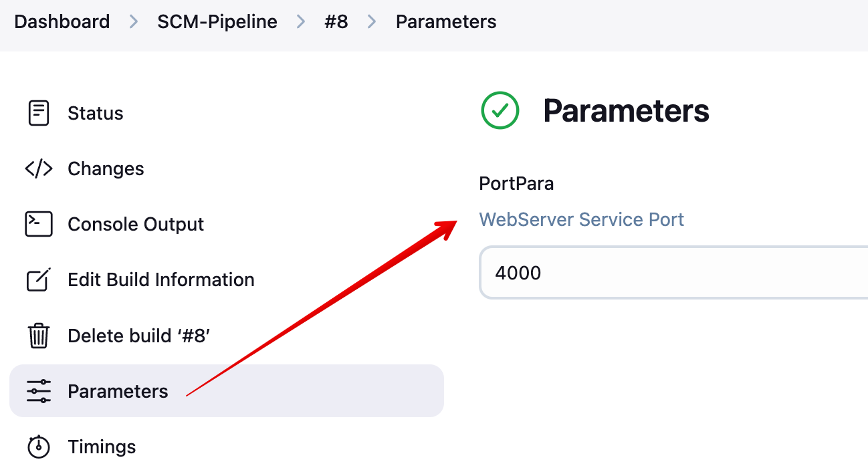
Task: Click the port field containing 4000
Action: tap(669, 273)
